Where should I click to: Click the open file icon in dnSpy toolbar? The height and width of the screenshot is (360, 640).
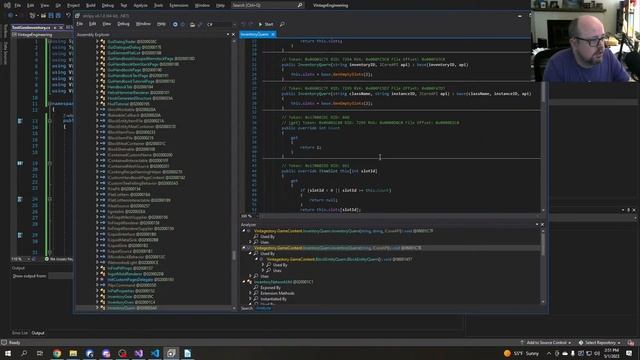pos(192,24)
